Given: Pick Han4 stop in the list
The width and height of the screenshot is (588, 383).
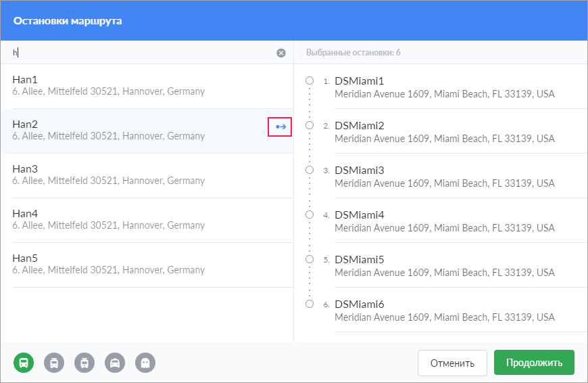Looking at the screenshot, I should pos(147,221).
